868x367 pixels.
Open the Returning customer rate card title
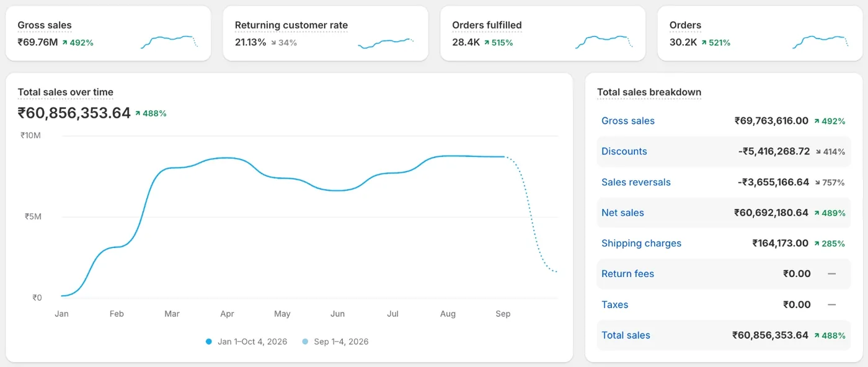click(291, 25)
